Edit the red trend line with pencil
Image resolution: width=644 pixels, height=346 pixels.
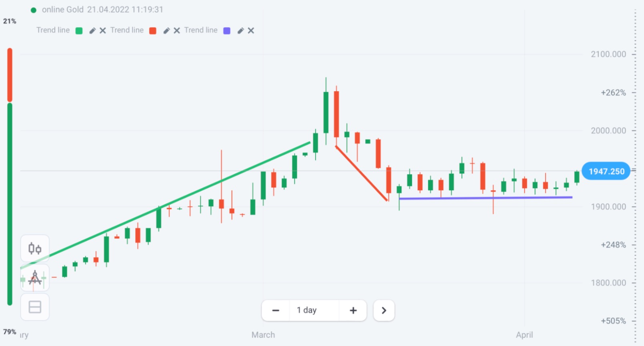(x=166, y=31)
